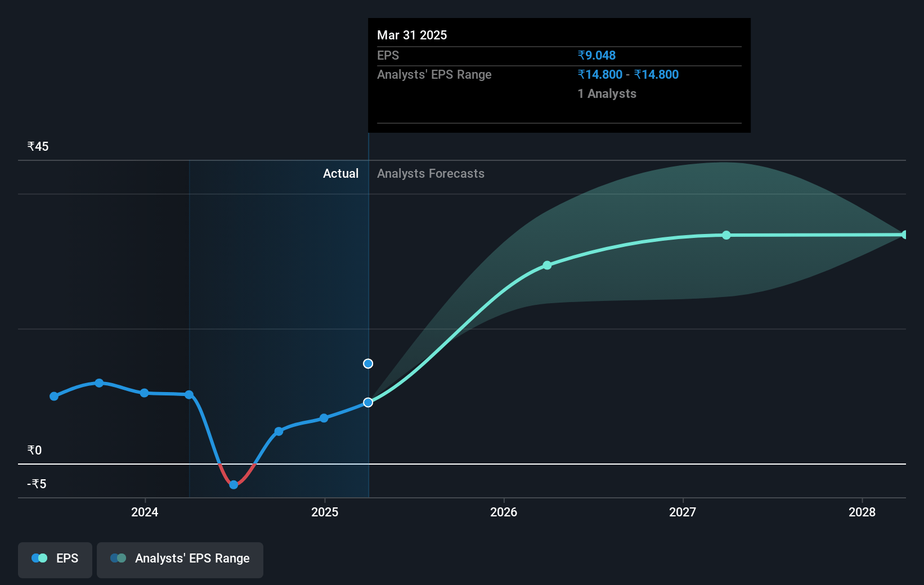Image resolution: width=924 pixels, height=585 pixels.
Task: Click the EPS point at start of highlighted region
Action: pyautogui.click(x=189, y=394)
